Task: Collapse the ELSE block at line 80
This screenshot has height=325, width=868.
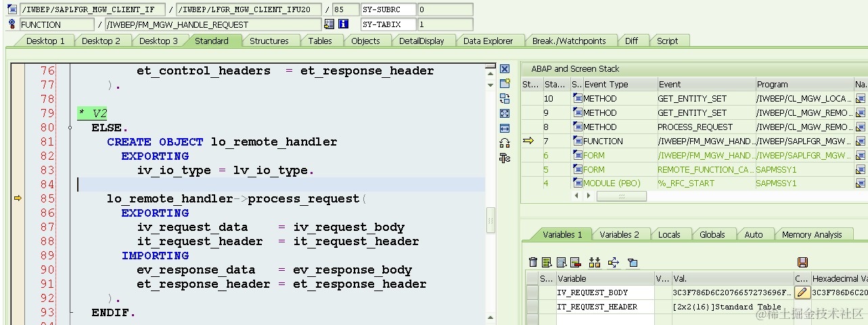Action: click(x=70, y=127)
